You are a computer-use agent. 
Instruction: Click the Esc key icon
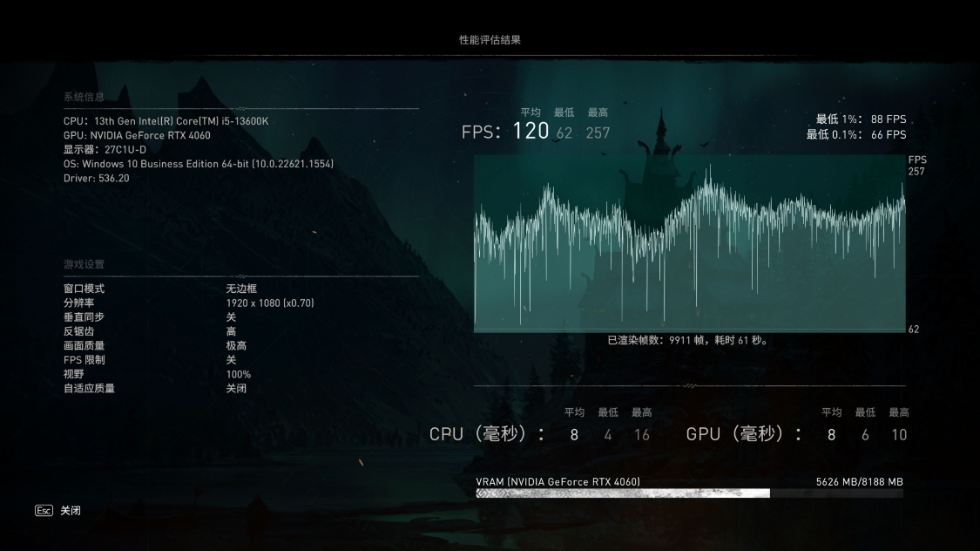(44, 510)
